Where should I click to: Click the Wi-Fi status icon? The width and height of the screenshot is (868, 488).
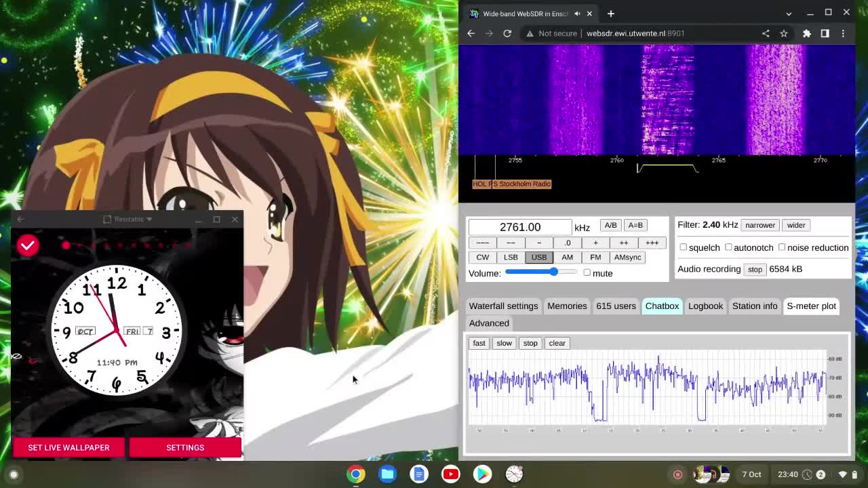(x=843, y=474)
